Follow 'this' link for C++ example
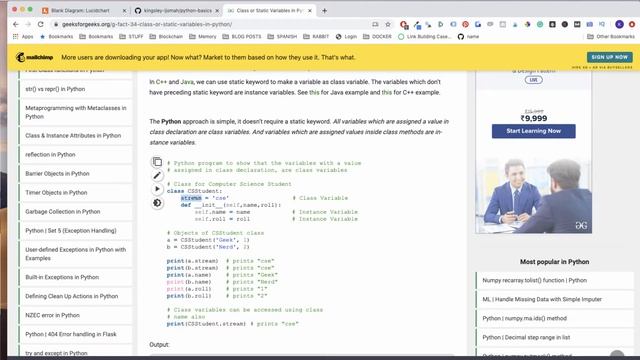This screenshot has height=360, width=640. [x=386, y=93]
